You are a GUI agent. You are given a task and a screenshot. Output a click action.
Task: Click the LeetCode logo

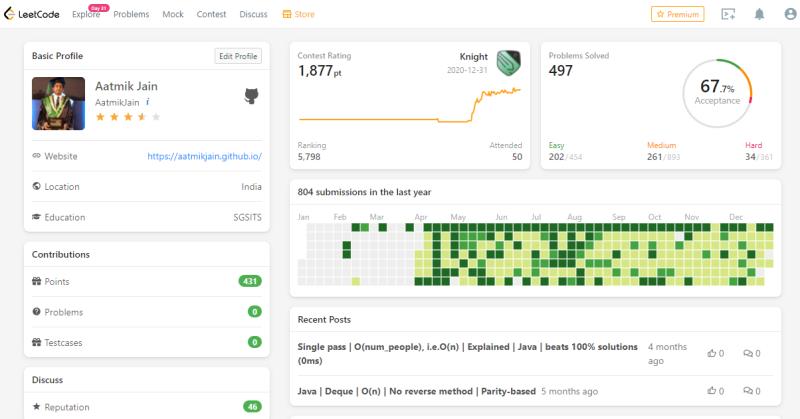pos(32,14)
